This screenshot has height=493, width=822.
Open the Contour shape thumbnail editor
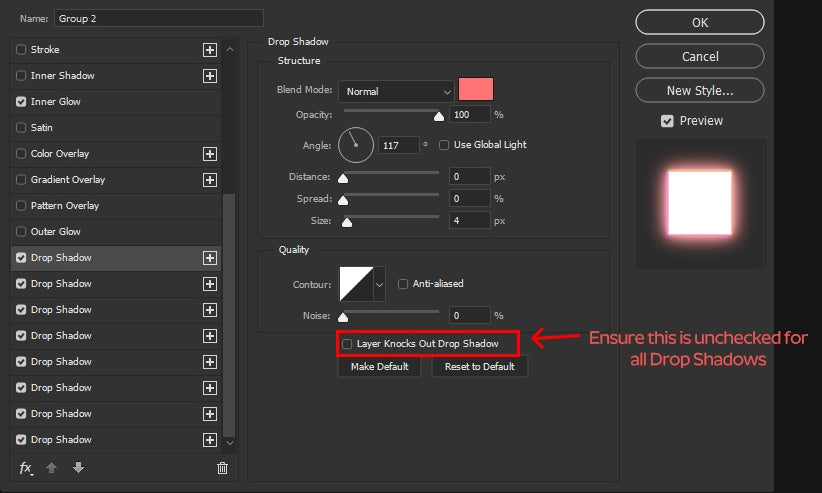(356, 284)
